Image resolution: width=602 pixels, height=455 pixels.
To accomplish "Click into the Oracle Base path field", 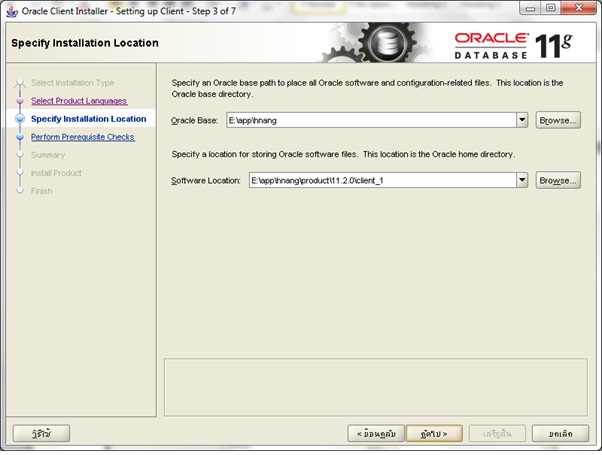I will pos(371,120).
